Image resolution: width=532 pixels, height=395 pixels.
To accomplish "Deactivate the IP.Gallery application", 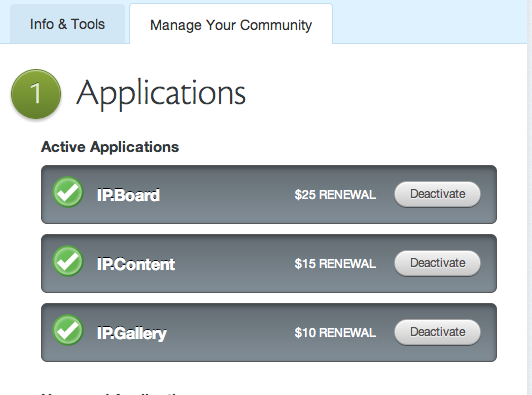I will point(437,332).
